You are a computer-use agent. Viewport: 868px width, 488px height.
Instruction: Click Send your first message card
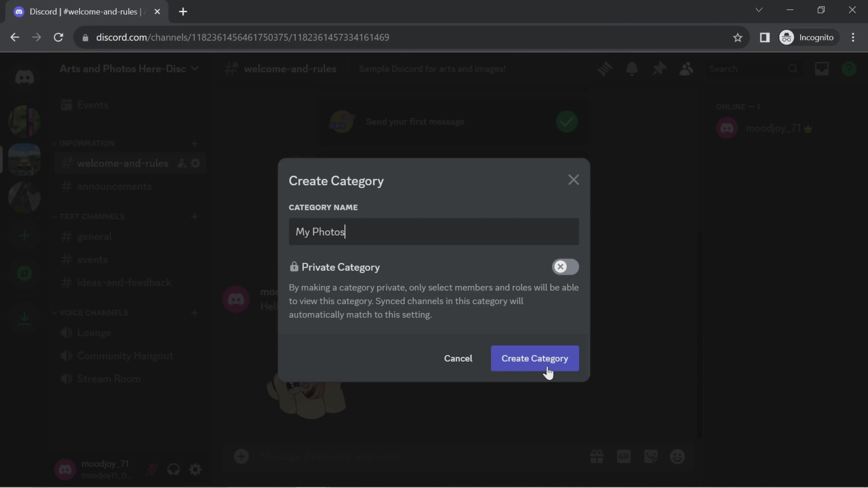click(453, 122)
